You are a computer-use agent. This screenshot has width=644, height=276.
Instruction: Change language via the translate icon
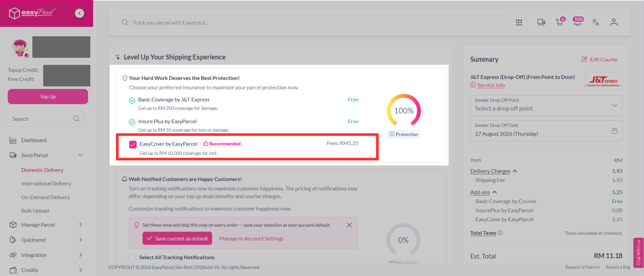(596, 22)
